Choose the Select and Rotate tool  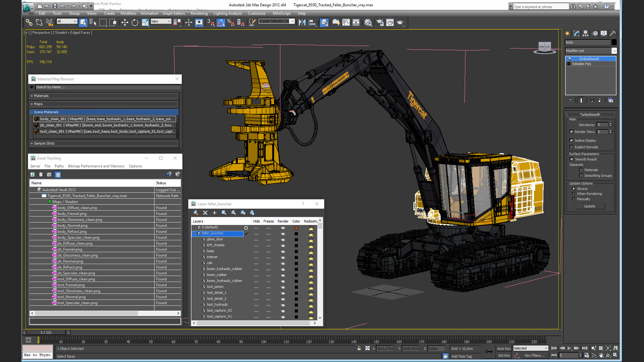point(135,22)
